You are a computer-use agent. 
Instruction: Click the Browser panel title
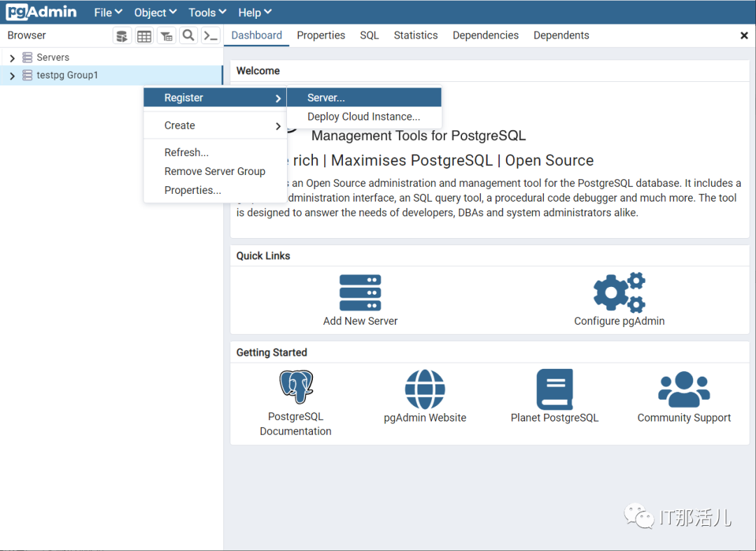click(27, 35)
